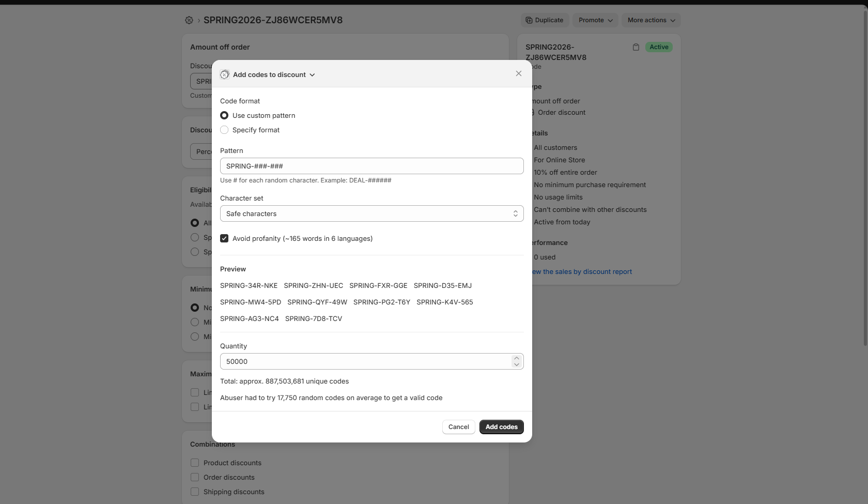Click the pattern field showing SPRING-###-###
Image resolution: width=868 pixels, height=504 pixels.
371,166
